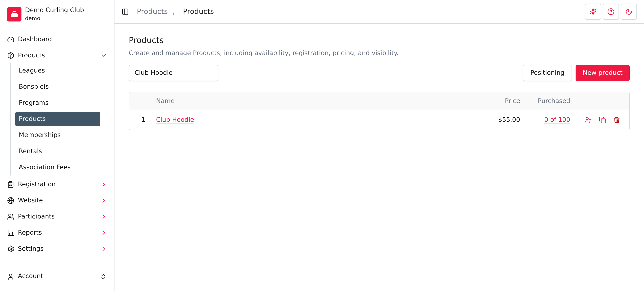Delete Club Hoodie with trash icon
Image resolution: width=644 pixels, height=291 pixels.
point(616,120)
